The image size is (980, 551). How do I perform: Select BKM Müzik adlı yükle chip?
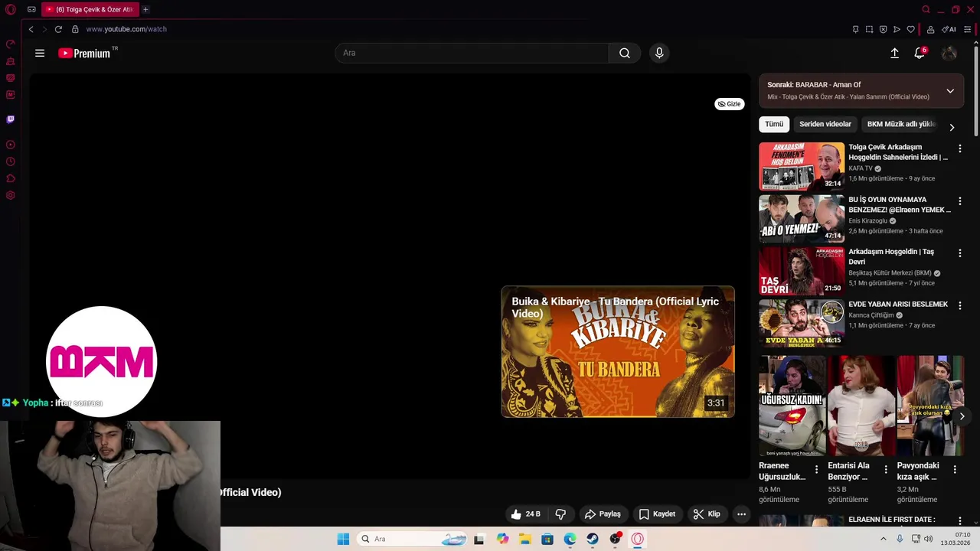(901, 124)
